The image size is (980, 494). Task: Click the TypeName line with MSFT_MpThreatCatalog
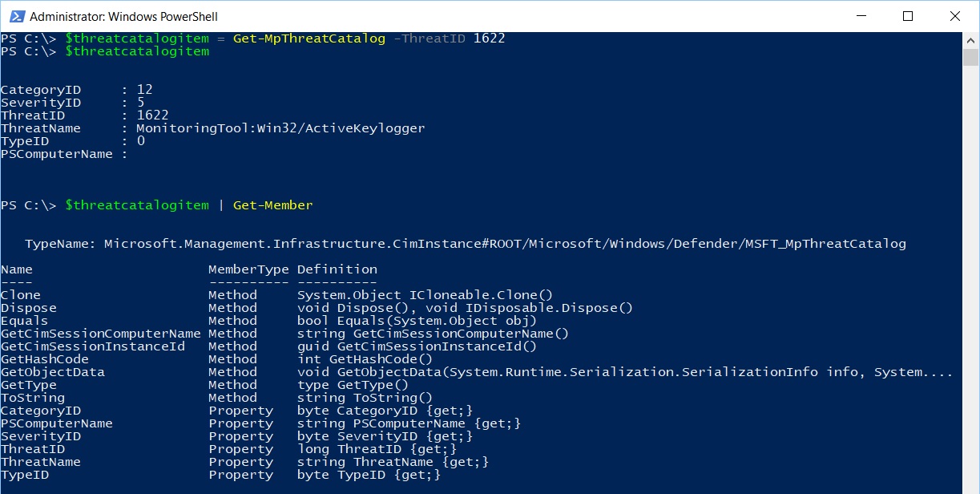click(466, 244)
